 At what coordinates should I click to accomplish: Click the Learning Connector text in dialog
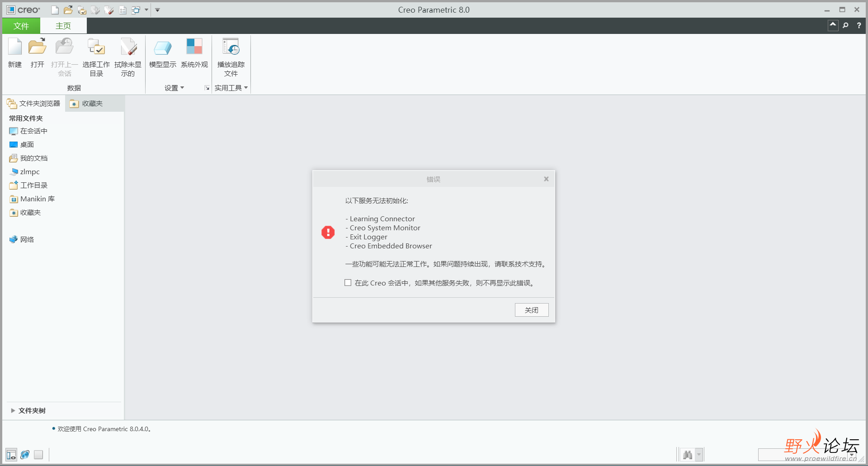point(382,219)
